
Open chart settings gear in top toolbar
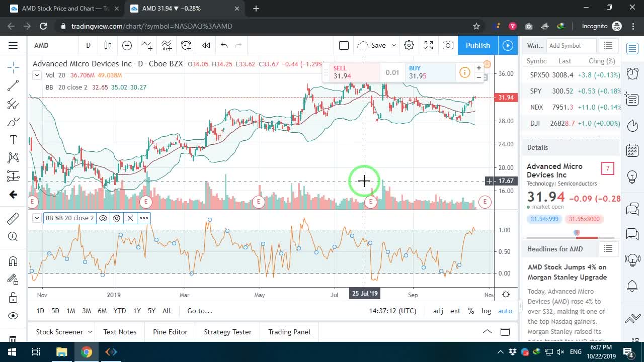(x=409, y=45)
